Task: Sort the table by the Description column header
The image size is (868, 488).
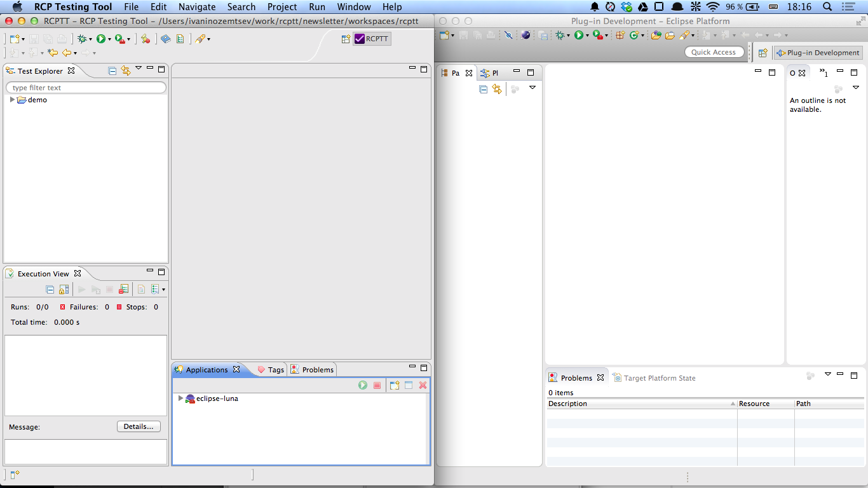Action: coord(642,403)
